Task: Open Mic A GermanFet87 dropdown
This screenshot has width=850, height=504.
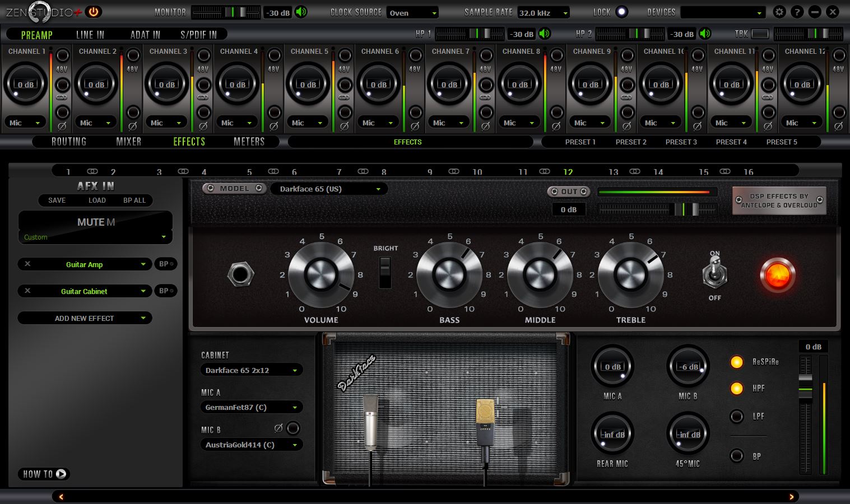Action: click(251, 407)
